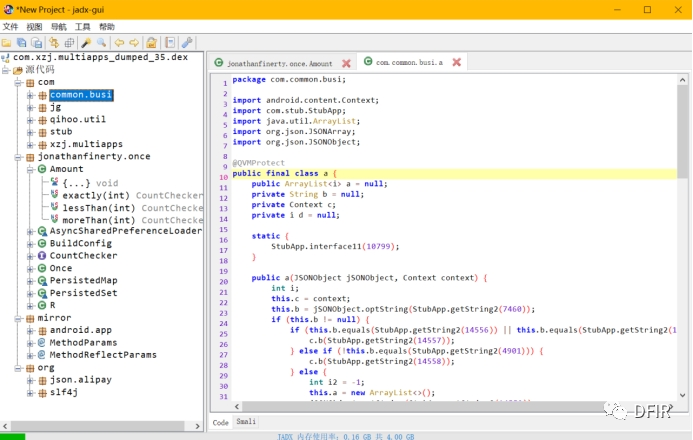Viewport: 693px width, 440px height.
Task: Click the PersistedSet class icon
Action: pyautogui.click(x=42, y=293)
